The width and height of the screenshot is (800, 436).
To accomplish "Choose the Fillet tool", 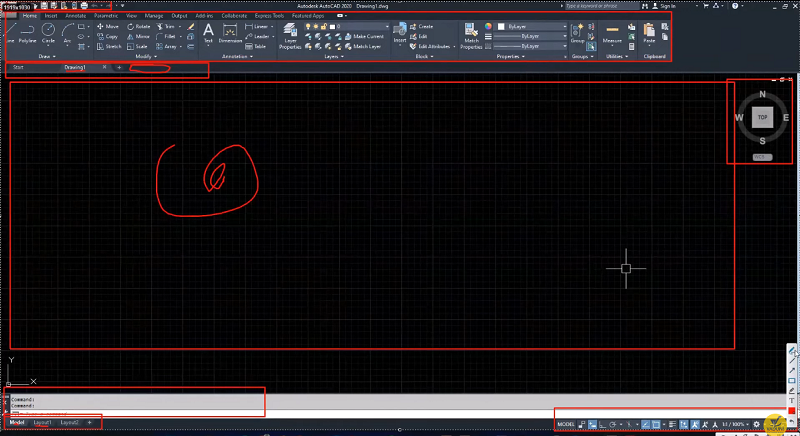I will pyautogui.click(x=166, y=36).
